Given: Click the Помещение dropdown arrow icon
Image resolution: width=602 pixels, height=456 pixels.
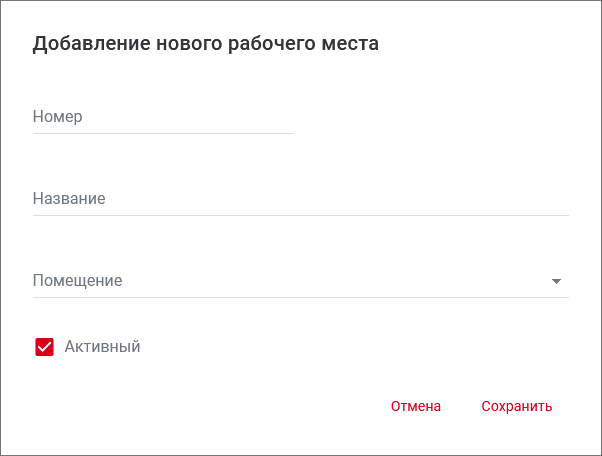Looking at the screenshot, I should pyautogui.click(x=557, y=282).
